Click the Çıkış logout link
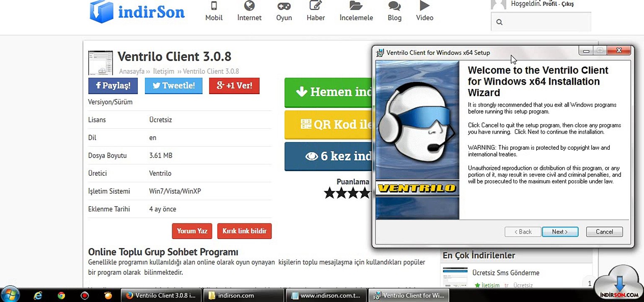 tap(567, 4)
